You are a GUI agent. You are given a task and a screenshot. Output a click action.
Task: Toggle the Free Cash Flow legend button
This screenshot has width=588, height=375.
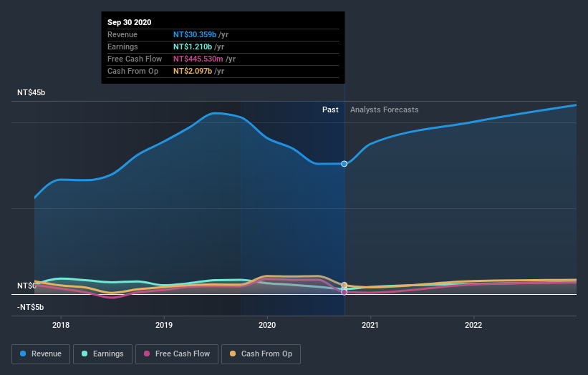point(177,354)
